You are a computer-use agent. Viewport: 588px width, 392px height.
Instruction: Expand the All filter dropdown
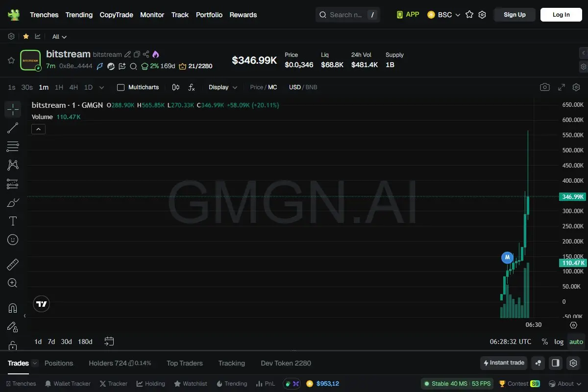click(59, 37)
